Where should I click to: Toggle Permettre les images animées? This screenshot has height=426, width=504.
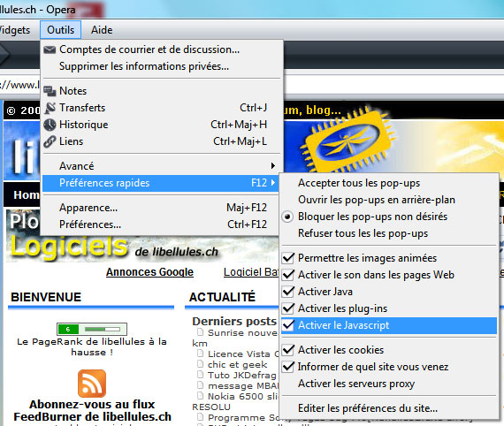coord(288,258)
